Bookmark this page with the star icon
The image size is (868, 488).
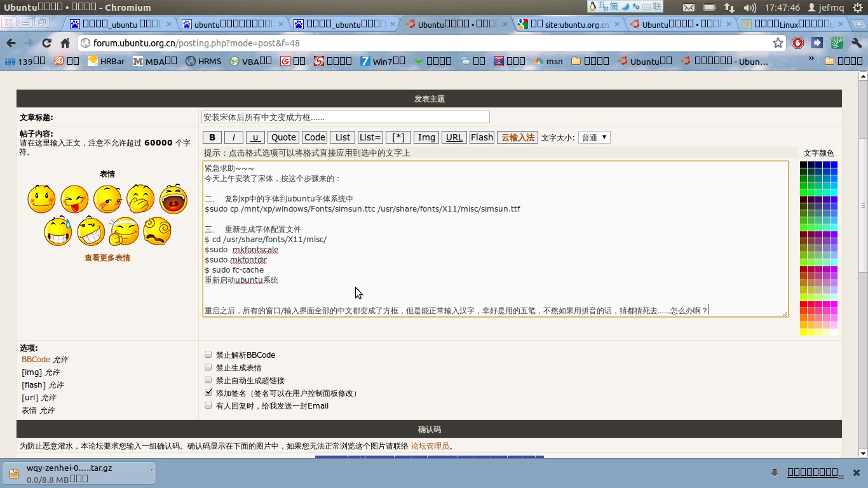[x=778, y=43]
